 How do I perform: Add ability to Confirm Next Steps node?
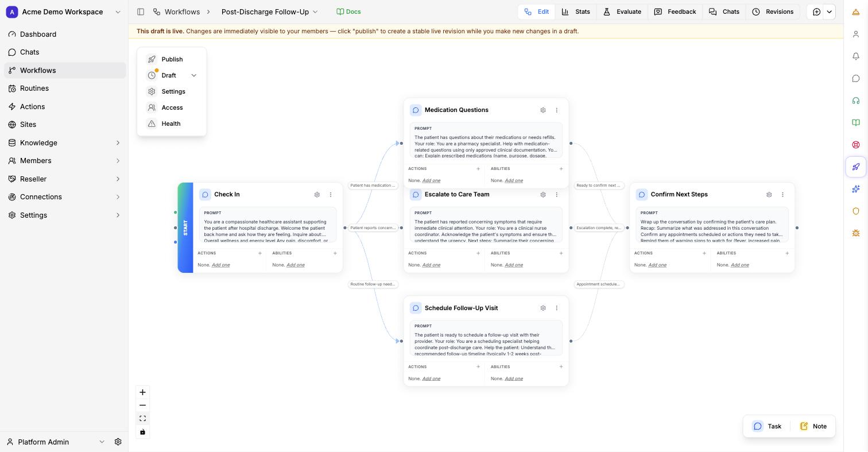pyautogui.click(x=787, y=253)
